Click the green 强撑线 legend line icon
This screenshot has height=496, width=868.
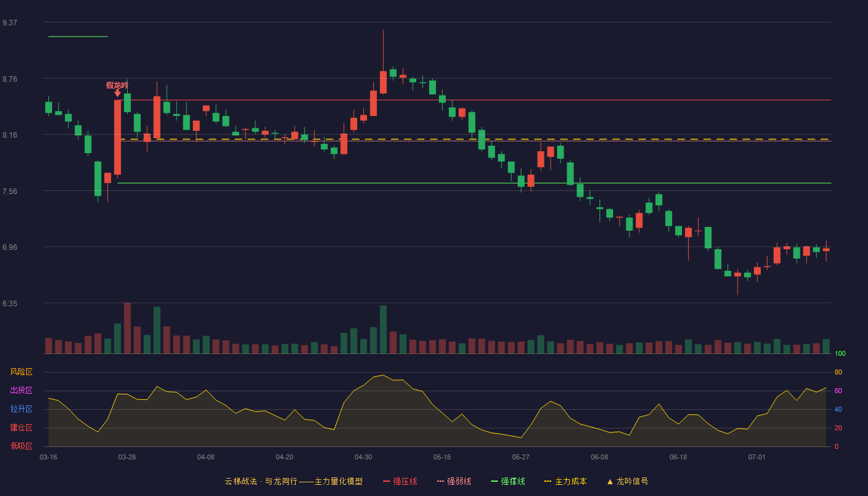(494, 481)
